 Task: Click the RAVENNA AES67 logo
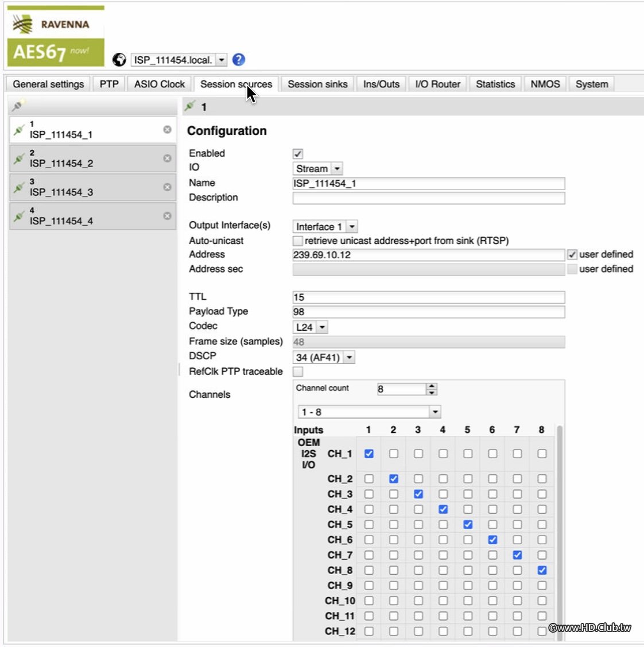click(x=56, y=36)
